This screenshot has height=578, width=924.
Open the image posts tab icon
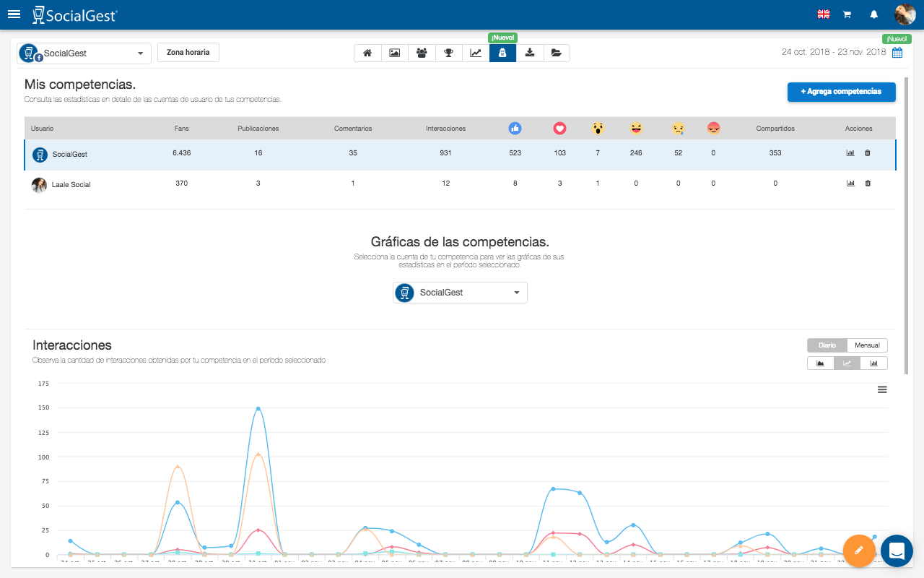[x=395, y=53]
